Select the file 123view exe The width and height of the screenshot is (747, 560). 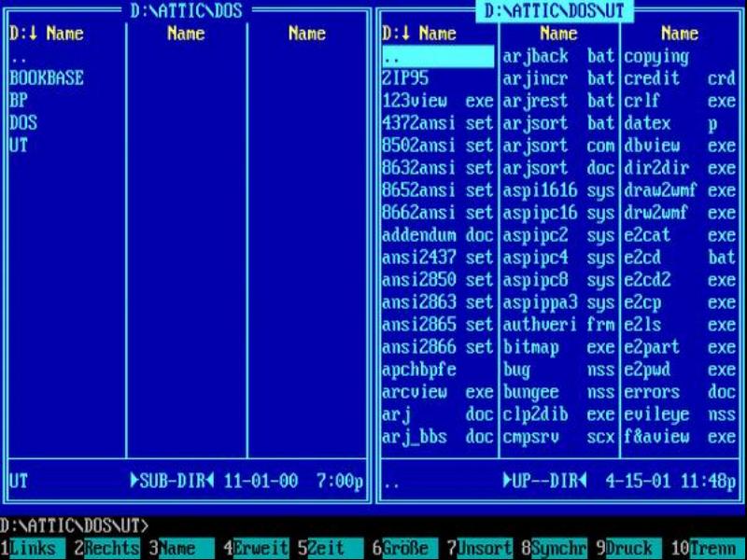438,101
